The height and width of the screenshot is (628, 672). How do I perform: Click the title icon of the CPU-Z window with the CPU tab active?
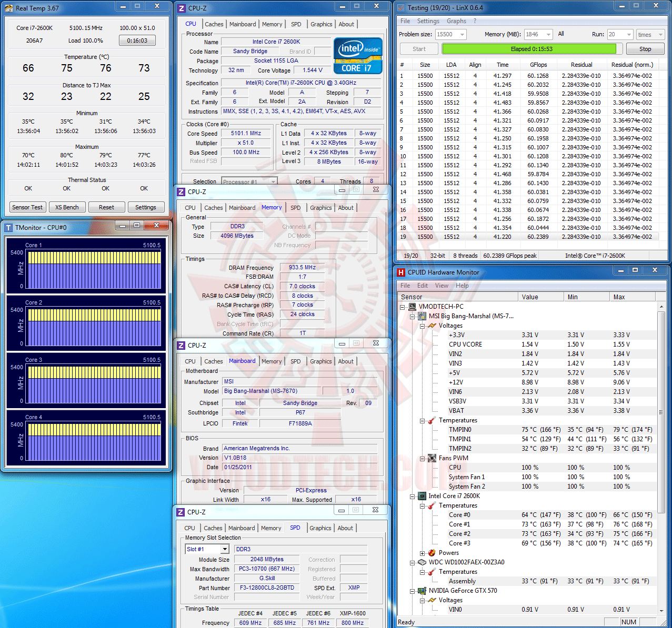tap(182, 8)
